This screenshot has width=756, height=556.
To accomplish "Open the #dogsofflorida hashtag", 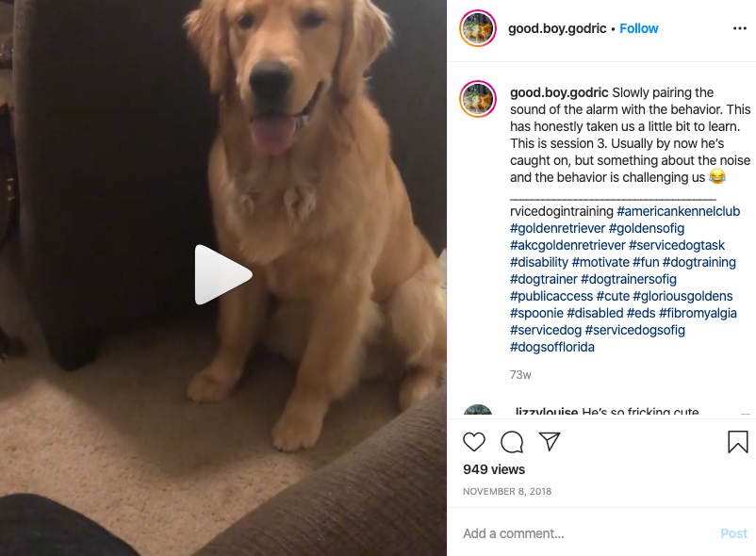I will click(x=552, y=347).
